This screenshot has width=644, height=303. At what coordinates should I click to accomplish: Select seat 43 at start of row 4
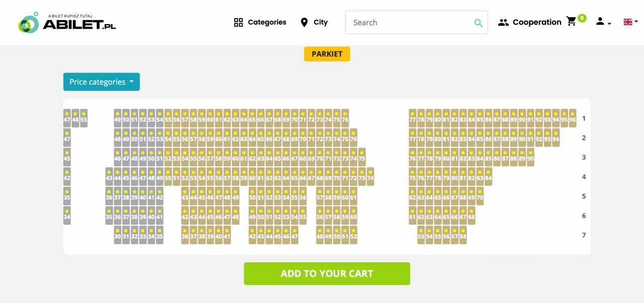109,177
